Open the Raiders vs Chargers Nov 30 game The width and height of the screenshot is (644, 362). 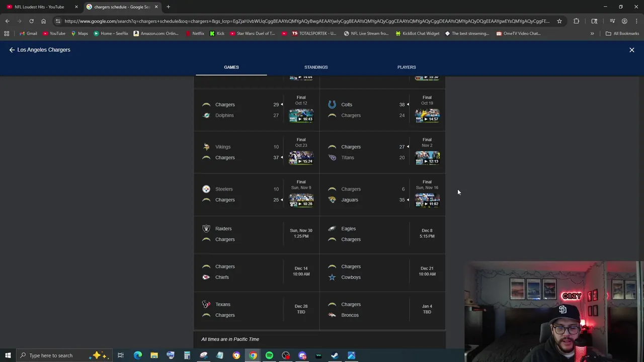click(x=257, y=234)
